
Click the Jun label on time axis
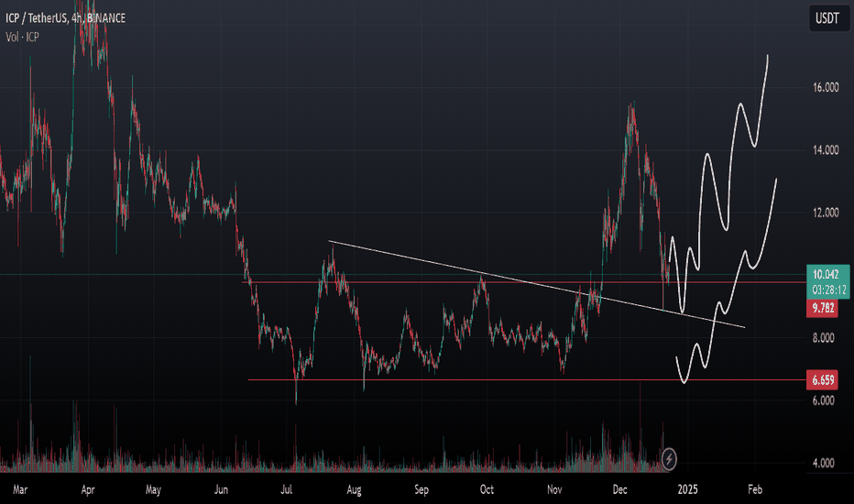[x=221, y=490]
